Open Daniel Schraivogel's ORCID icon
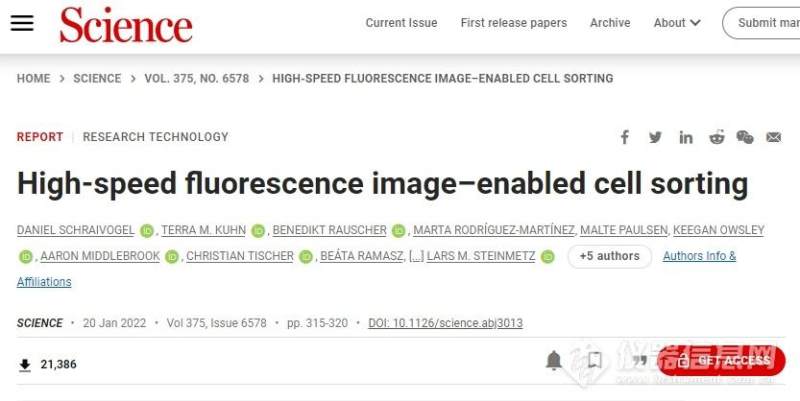The height and width of the screenshot is (401, 800). 147,231
